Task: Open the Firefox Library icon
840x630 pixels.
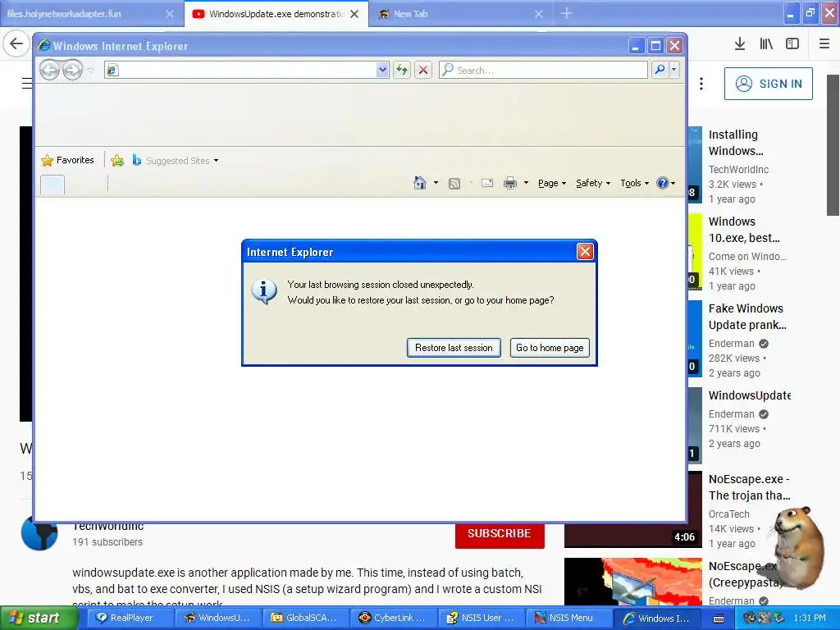Action: tap(766, 44)
